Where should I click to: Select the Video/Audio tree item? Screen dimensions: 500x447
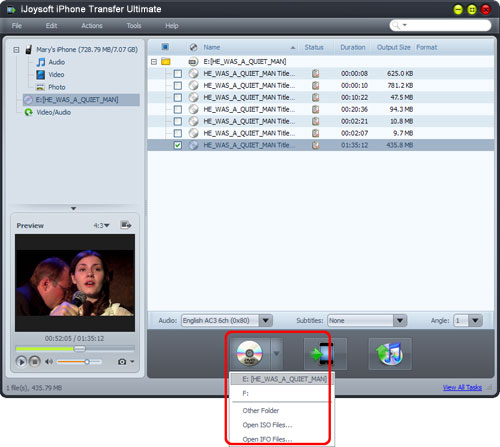(53, 112)
